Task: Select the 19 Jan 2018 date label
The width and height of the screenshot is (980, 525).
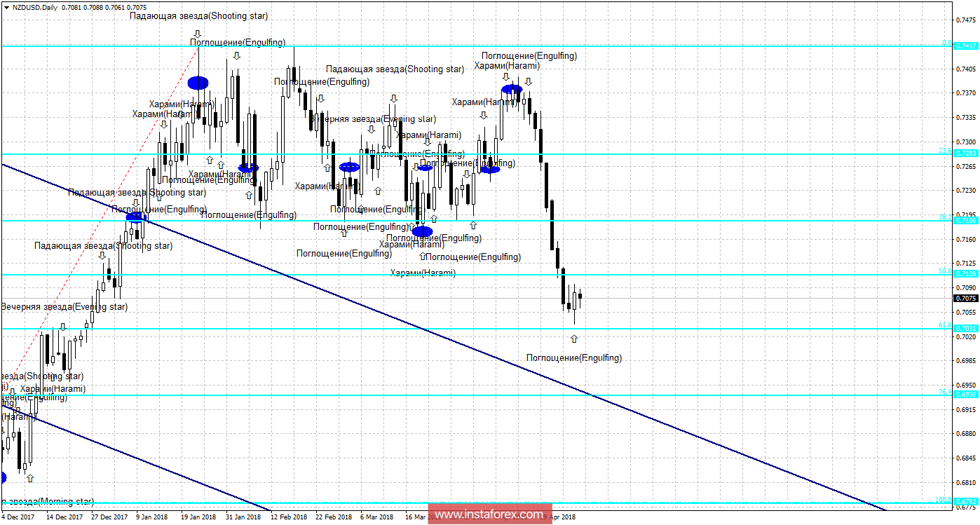Action: pos(198,517)
